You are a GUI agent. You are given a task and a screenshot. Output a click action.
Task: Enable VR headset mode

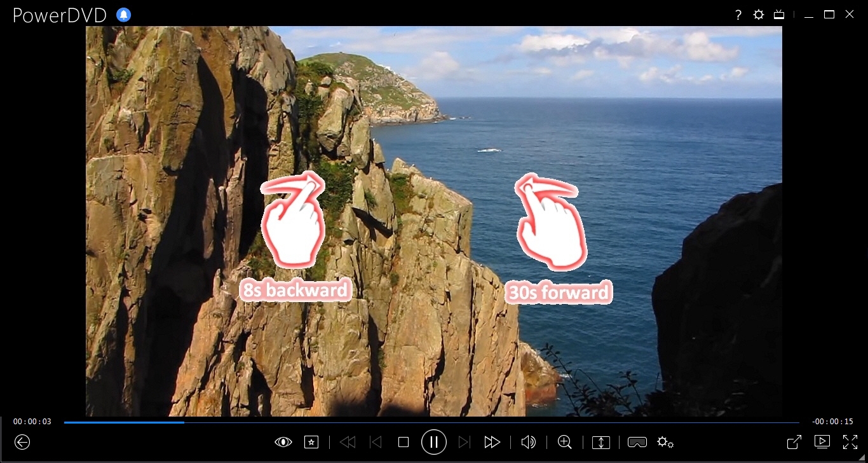tap(637, 442)
